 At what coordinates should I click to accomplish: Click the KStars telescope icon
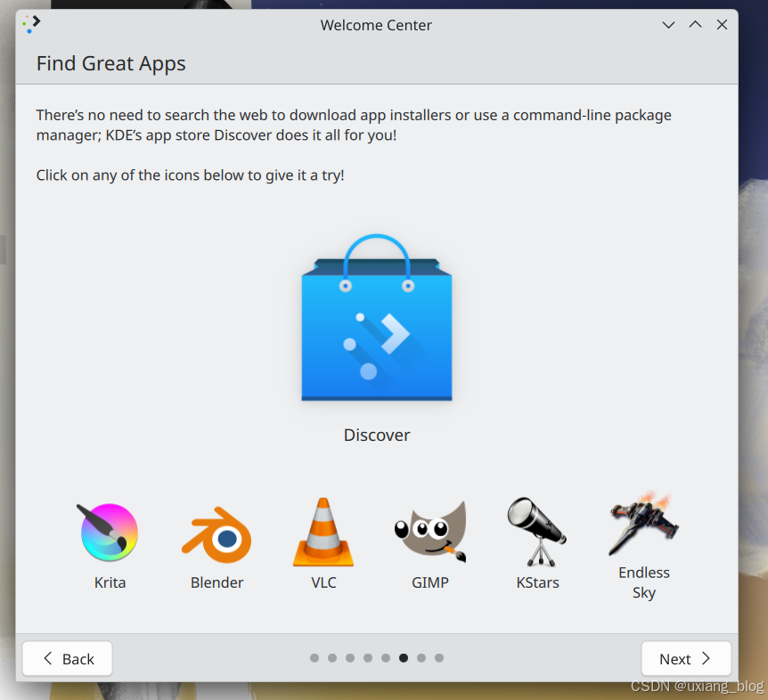[537, 532]
